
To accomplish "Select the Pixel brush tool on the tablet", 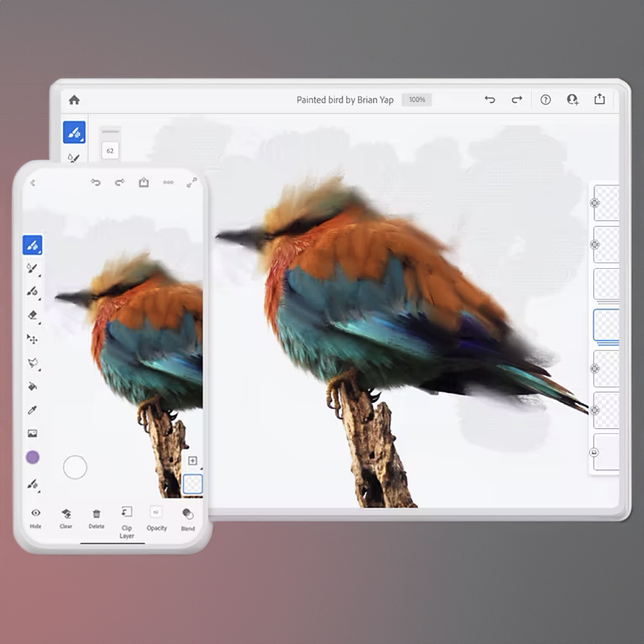I will pyautogui.click(x=74, y=132).
